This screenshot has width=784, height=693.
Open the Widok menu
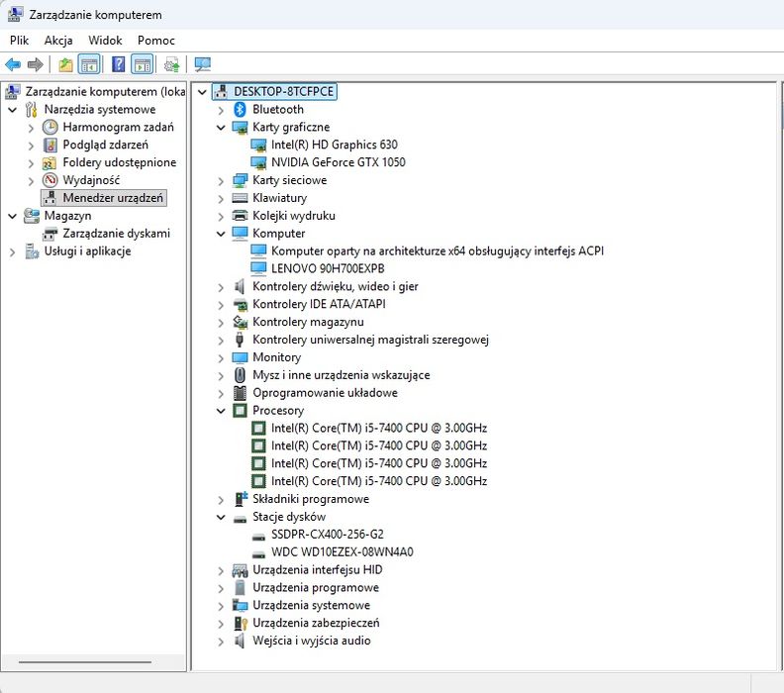click(105, 41)
